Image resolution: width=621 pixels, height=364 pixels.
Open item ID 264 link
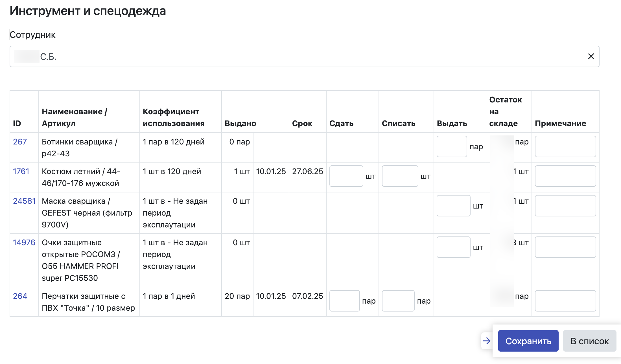point(20,296)
